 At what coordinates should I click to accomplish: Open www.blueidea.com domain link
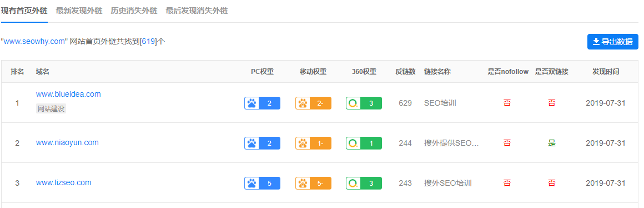pos(68,94)
